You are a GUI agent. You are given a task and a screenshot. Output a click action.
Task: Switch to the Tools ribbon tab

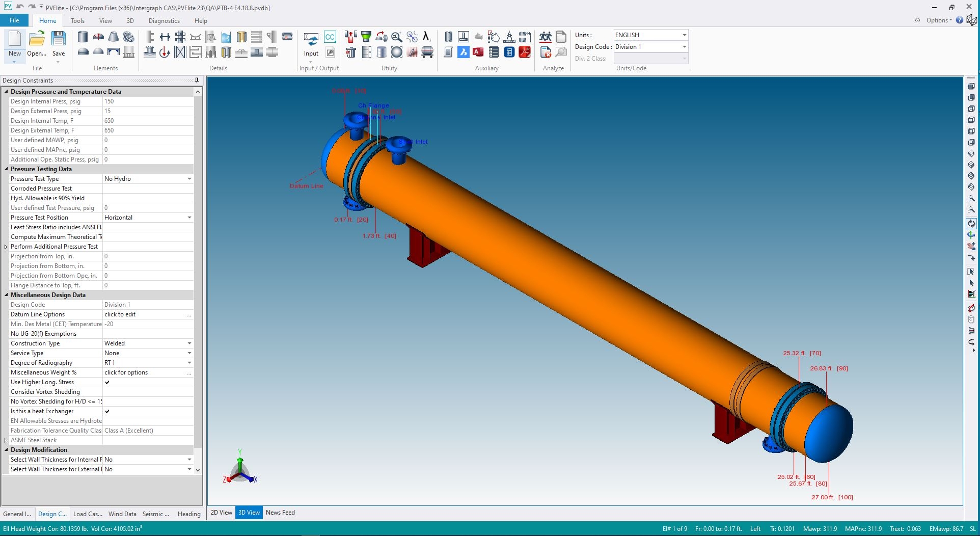(x=77, y=21)
